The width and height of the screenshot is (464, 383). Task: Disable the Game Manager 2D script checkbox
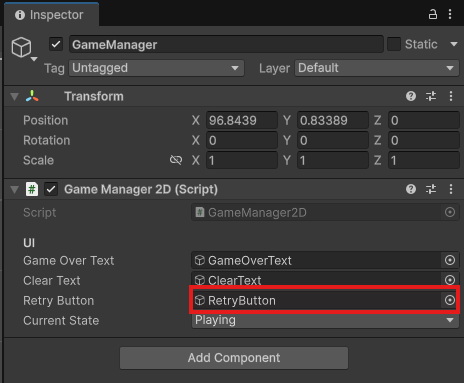point(51,189)
